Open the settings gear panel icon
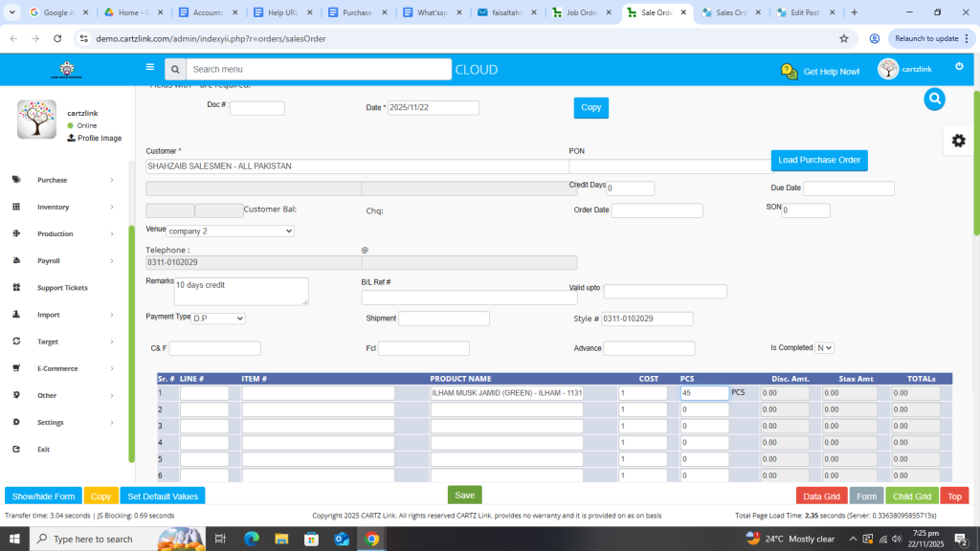Viewport: 980px width, 551px height. coord(958,141)
